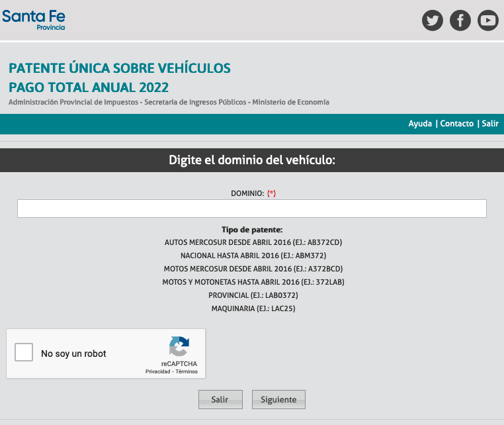This screenshot has height=425, width=504.
Task: Click the Santa Fe Provincia logo
Action: click(34, 18)
